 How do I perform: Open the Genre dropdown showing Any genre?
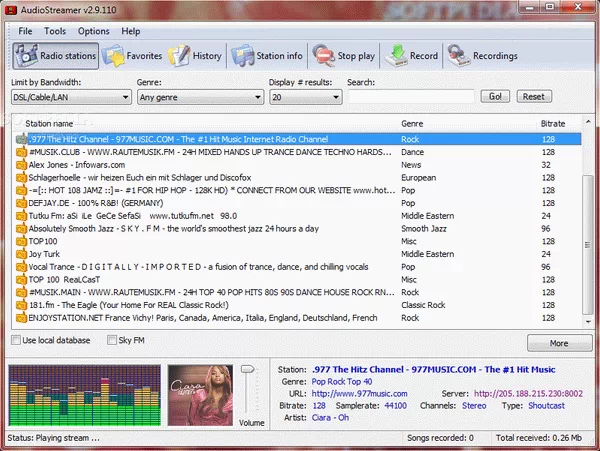click(x=201, y=97)
